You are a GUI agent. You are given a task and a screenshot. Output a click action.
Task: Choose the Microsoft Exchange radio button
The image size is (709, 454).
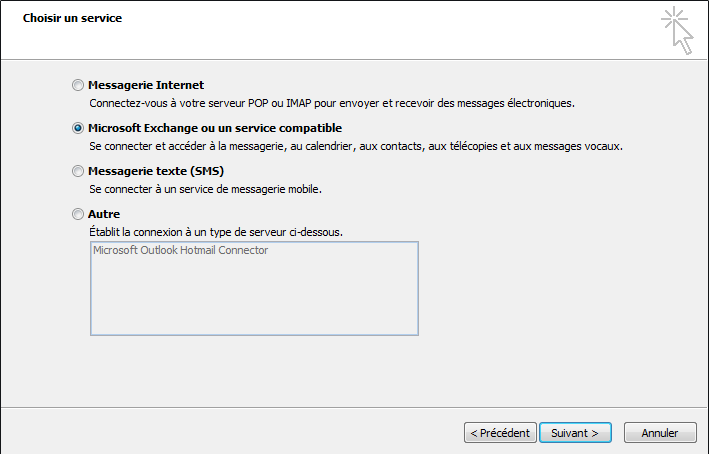click(x=78, y=129)
